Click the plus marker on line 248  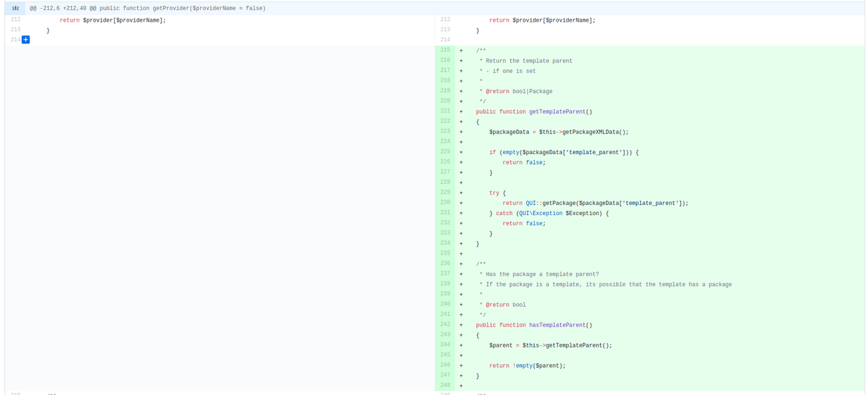461,386
